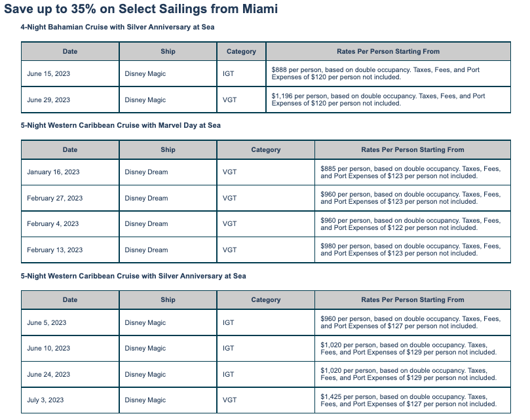Select the July 3, 2023 date cell

point(45,400)
